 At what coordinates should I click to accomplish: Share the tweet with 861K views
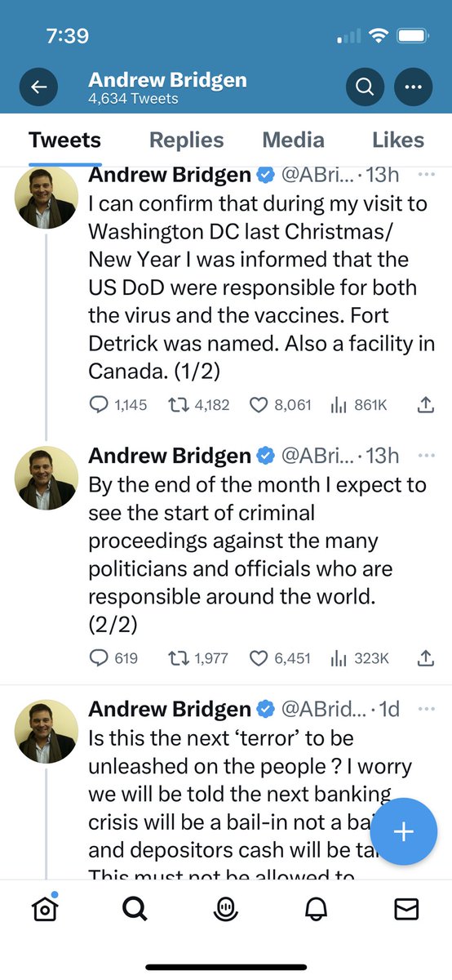(425, 405)
